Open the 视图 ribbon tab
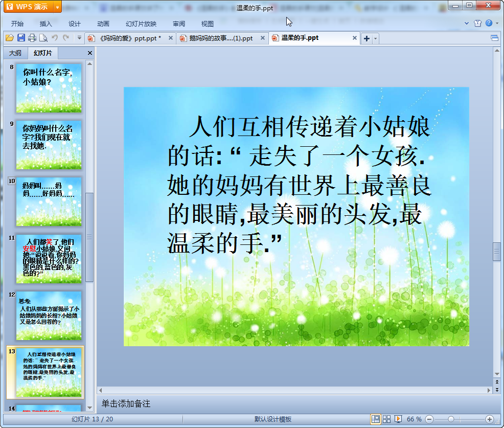Viewport: 504px width, 428px height. [208, 24]
